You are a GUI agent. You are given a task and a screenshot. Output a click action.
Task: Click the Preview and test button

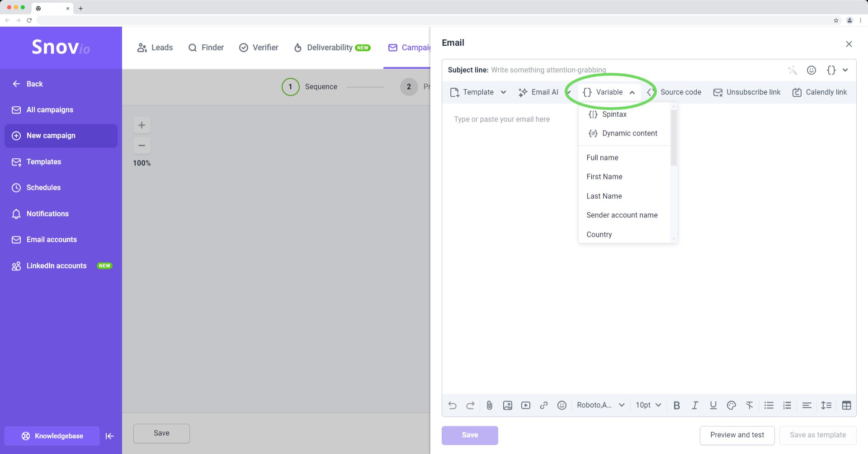736,435
